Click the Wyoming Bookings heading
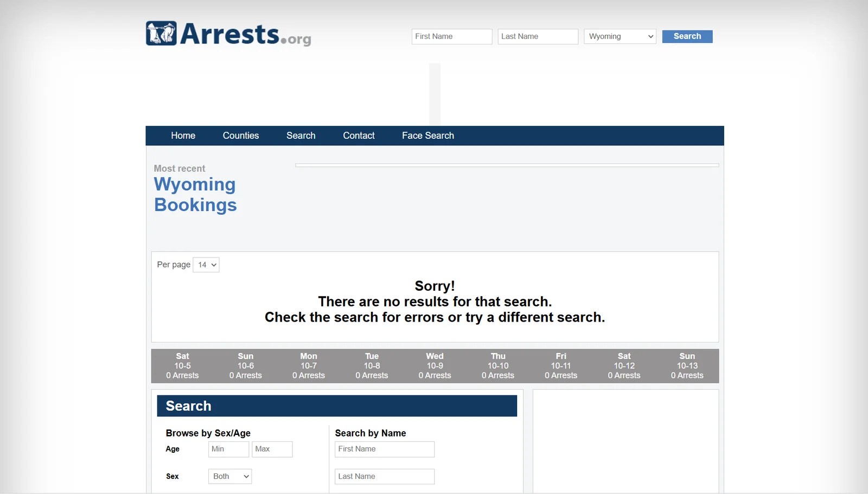The width and height of the screenshot is (868, 494). point(195,195)
